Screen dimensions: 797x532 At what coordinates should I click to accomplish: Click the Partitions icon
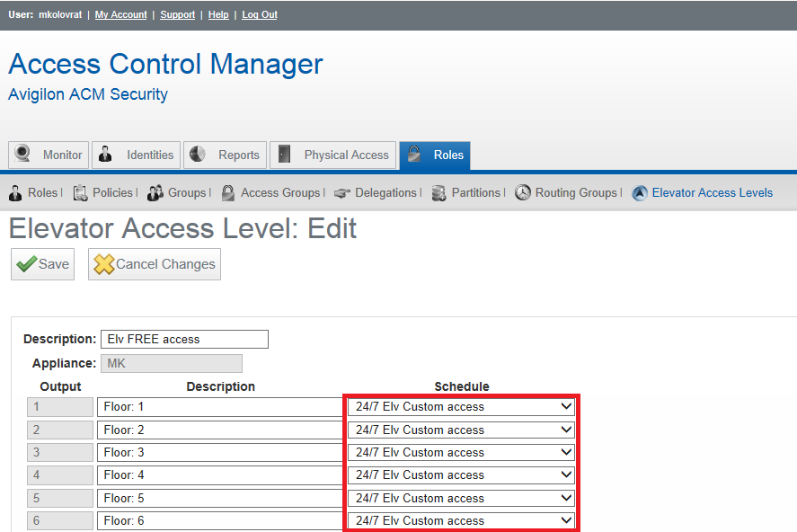(438, 192)
